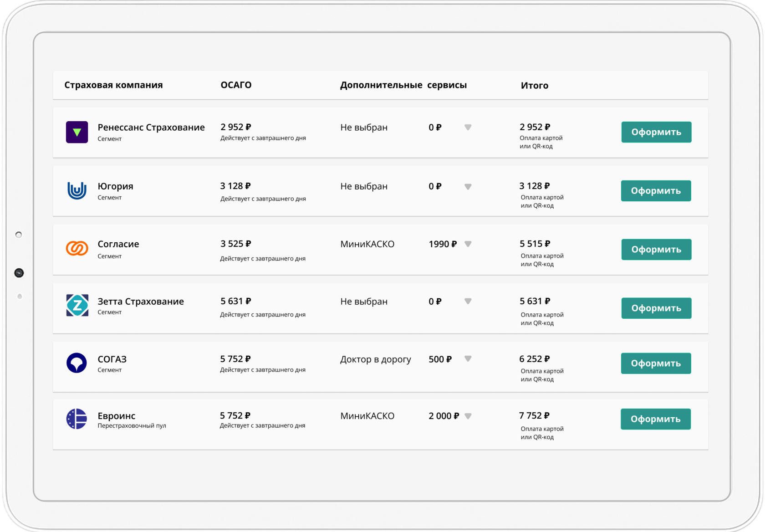The image size is (765, 532).
Task: Click Оформить for Зетта Страхование
Action: click(656, 308)
